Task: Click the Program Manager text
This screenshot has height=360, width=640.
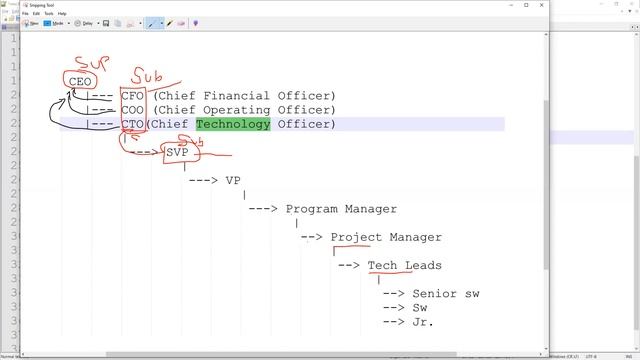Action: click(x=341, y=209)
